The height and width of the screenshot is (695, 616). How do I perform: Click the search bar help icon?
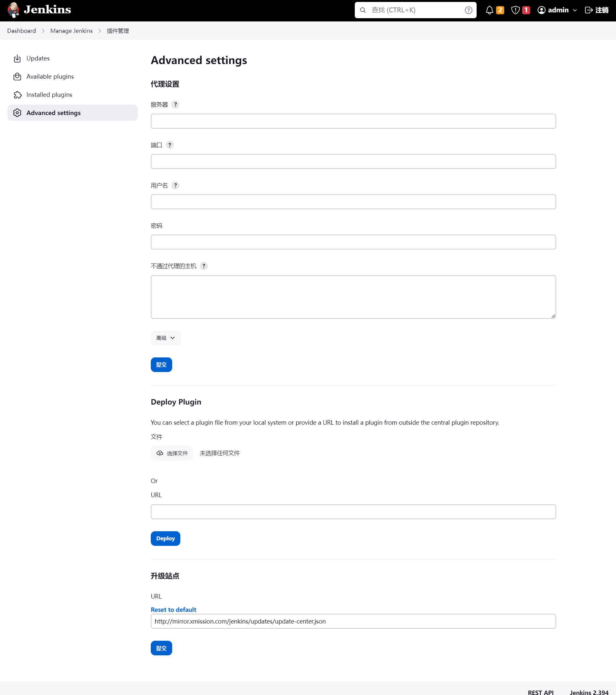tap(468, 10)
